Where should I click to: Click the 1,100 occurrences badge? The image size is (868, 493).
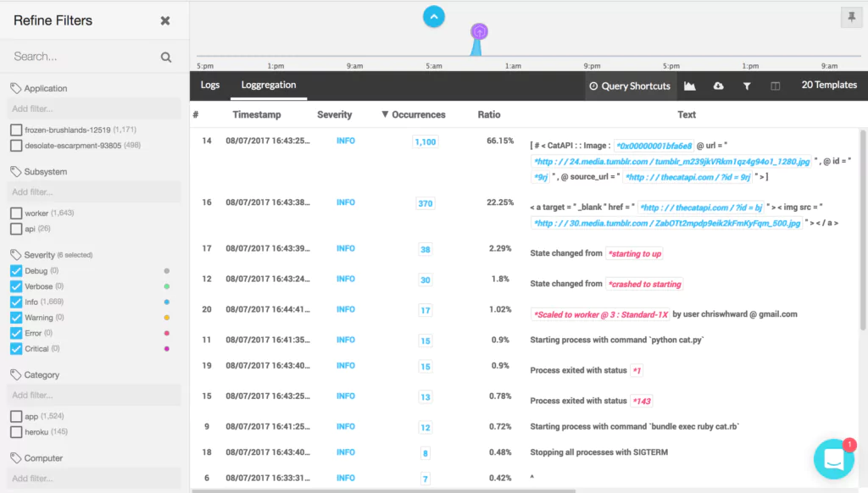pos(426,142)
